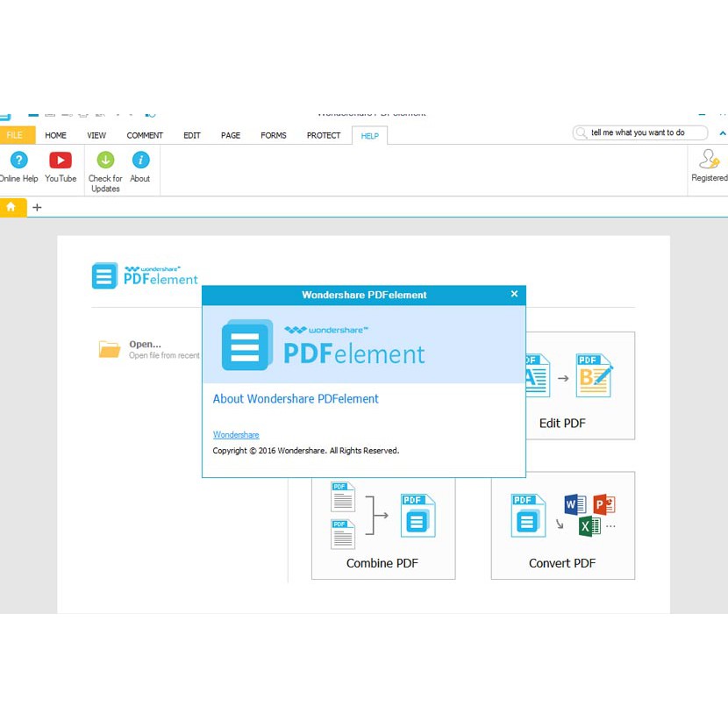Open the PAGE ribbon tab
The width and height of the screenshot is (728, 728).
[231, 135]
